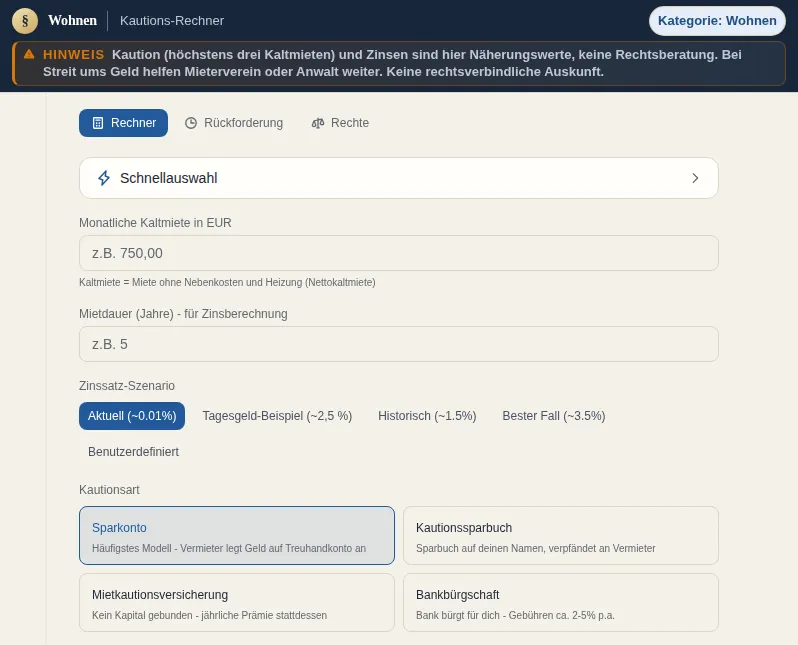Image resolution: width=798 pixels, height=645 pixels.
Task: Select the Bankbürgschaft deposit type card
Action: pyautogui.click(x=561, y=602)
